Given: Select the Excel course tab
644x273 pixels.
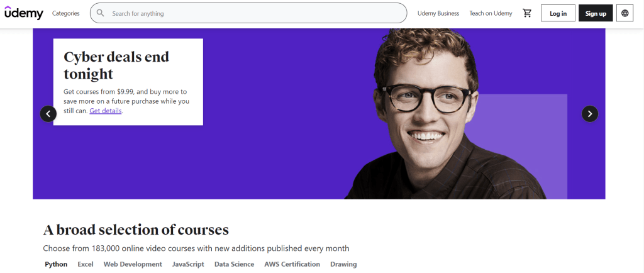Looking at the screenshot, I should [86, 264].
